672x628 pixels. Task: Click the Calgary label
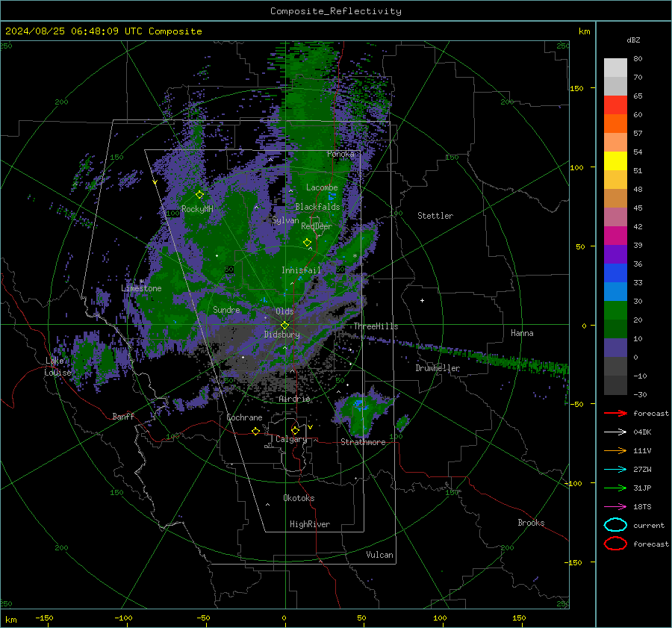click(291, 439)
